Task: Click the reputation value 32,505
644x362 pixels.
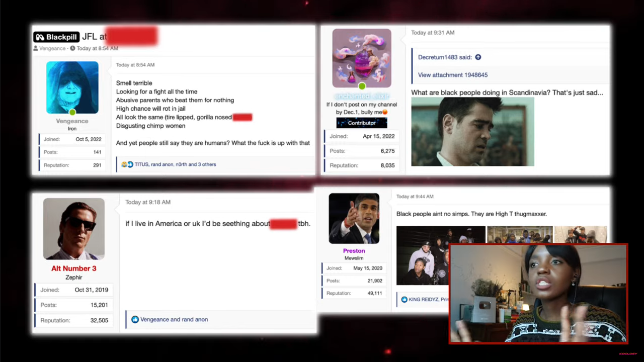Action: [100, 320]
